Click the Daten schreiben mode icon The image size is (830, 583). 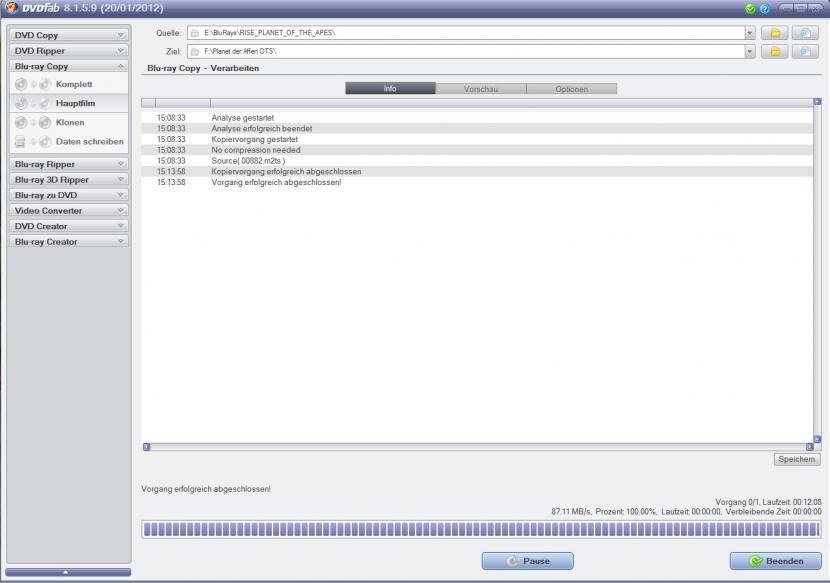[x=33, y=141]
